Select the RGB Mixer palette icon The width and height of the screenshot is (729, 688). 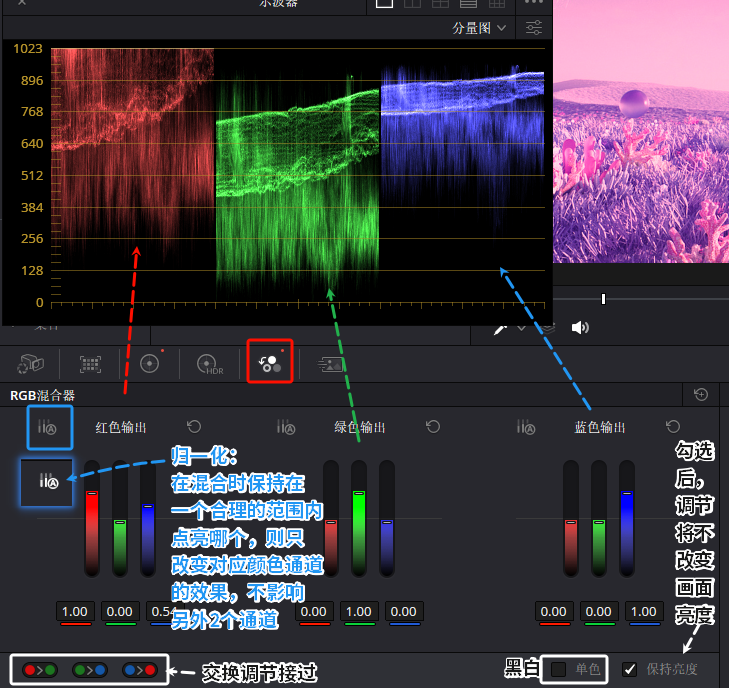270,364
